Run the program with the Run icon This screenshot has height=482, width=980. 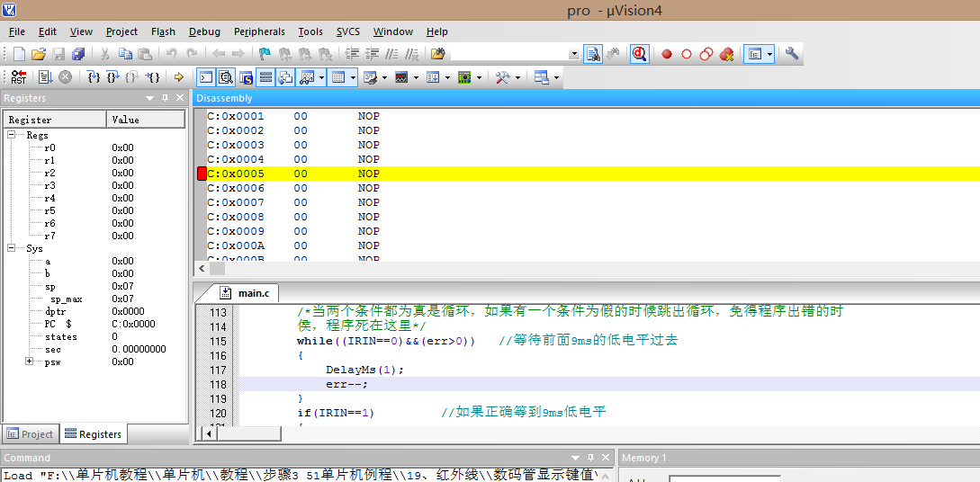tap(46, 77)
